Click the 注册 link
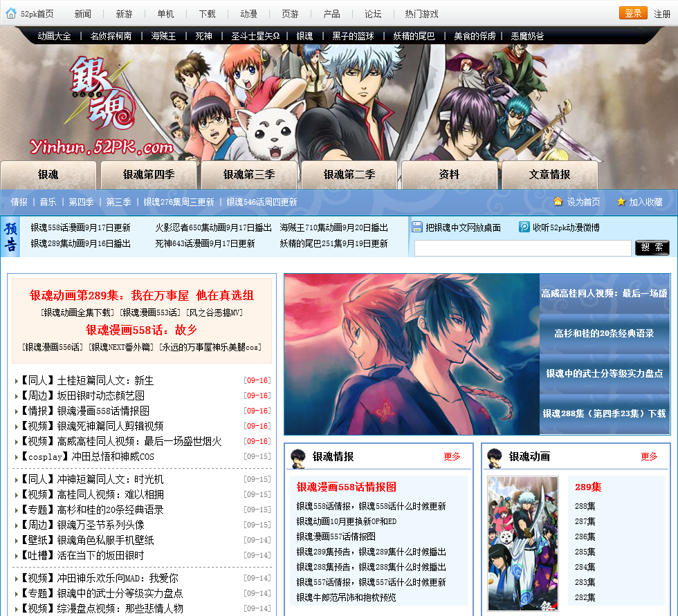The height and width of the screenshot is (616, 678). coord(662,14)
